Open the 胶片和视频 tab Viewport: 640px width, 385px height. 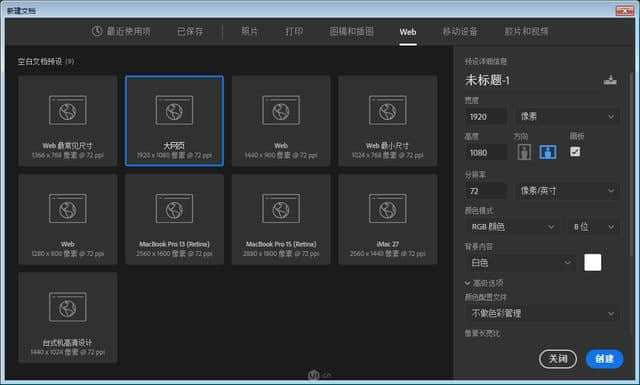tap(526, 31)
